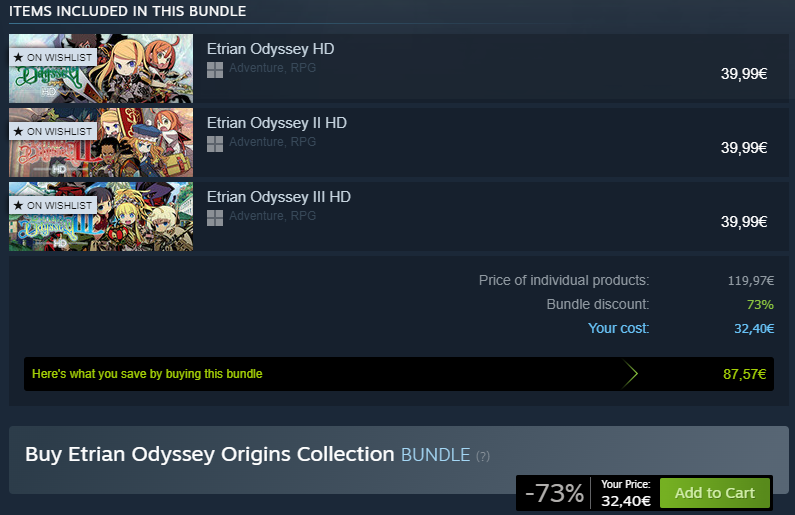Click green arrow in the savings bar
795x515 pixels.
(630, 374)
